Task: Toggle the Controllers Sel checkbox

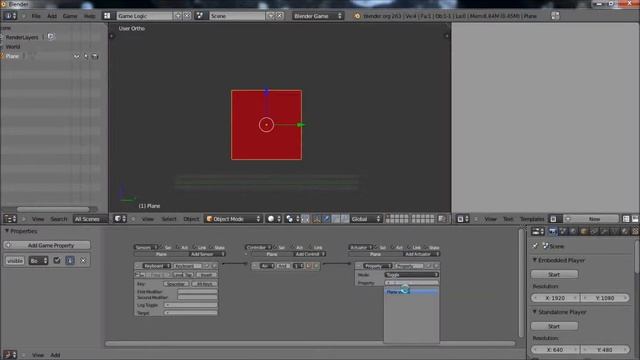Action: [x=275, y=247]
